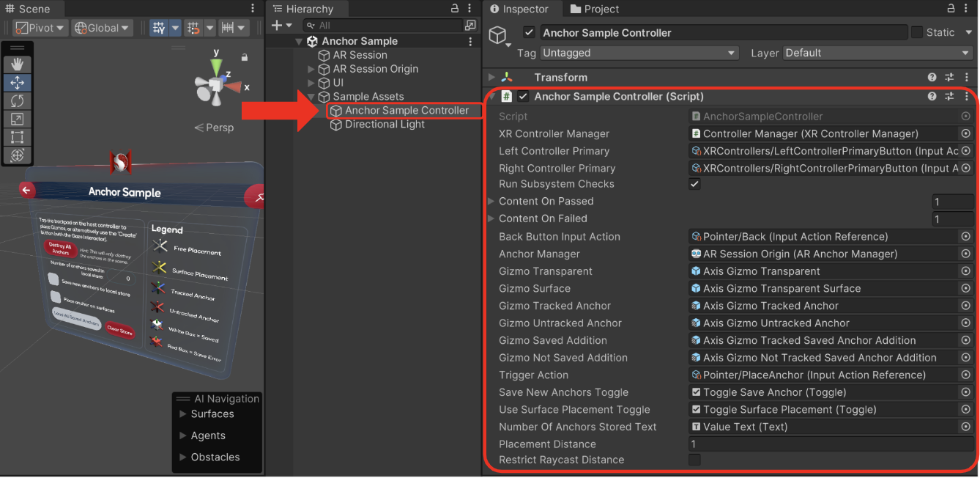Expand AR Session Origin in Hierarchy
The width and height of the screenshot is (980, 478).
point(311,70)
